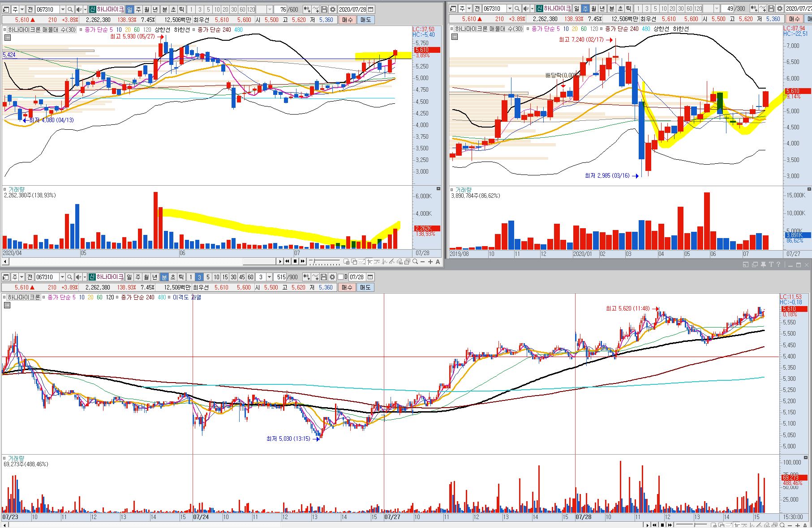Play forward arrow in daily chart controls
The image size is (812, 528).
click(280, 261)
